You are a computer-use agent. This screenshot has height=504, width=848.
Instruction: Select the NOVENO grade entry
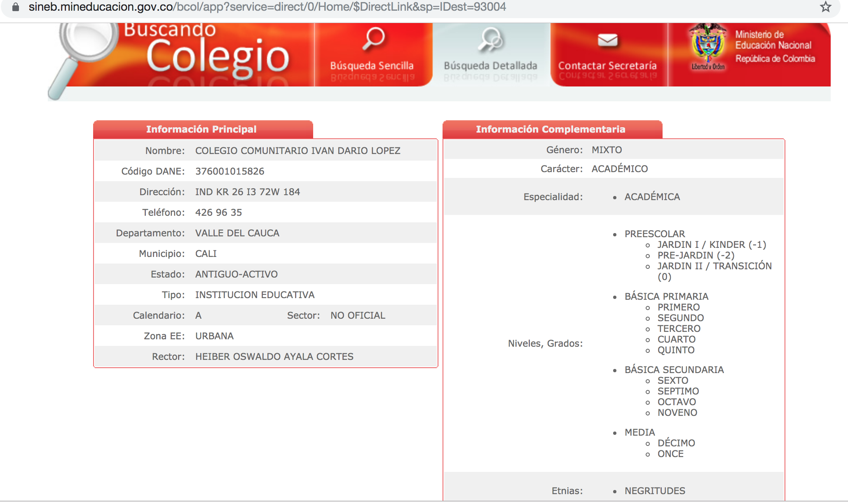click(x=677, y=413)
